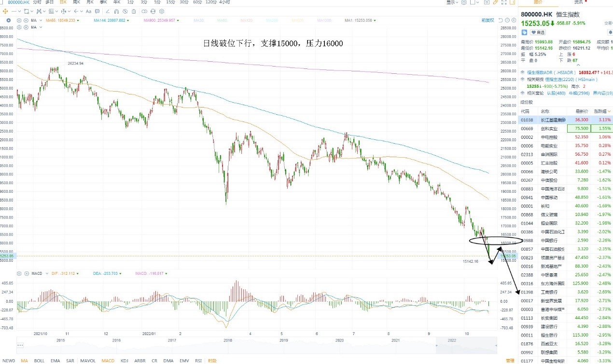Image resolution: width=613 pixels, height=364 pixels.
Task: Click the timeline range slider window
Action: (466, 345)
